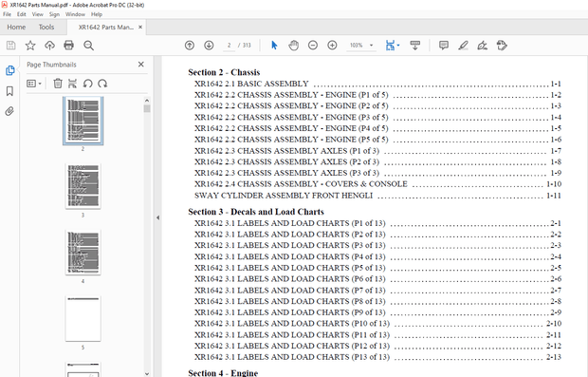Open the File menu

[8, 14]
